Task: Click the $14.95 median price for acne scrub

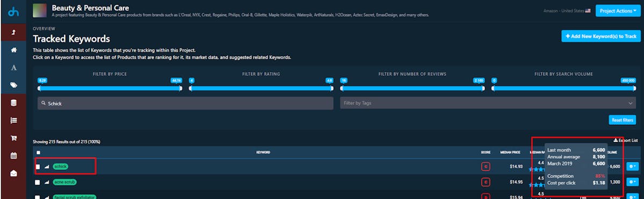Action: (516, 182)
